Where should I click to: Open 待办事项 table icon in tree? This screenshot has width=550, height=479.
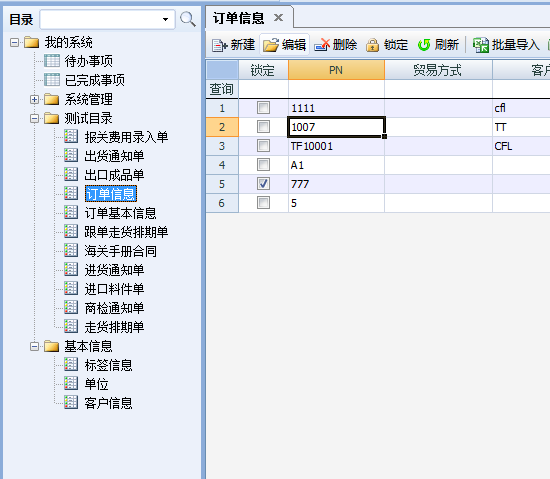pos(52,61)
